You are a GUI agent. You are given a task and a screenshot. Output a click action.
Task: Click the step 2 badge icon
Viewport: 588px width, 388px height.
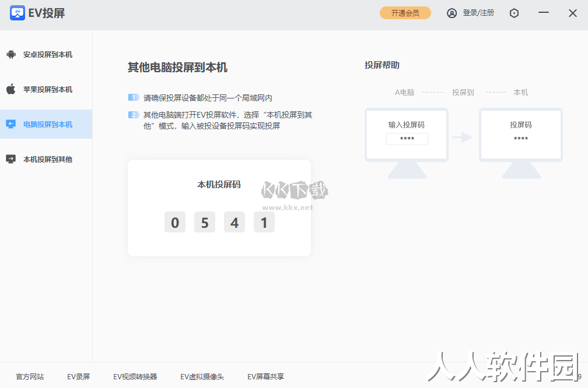pos(134,115)
